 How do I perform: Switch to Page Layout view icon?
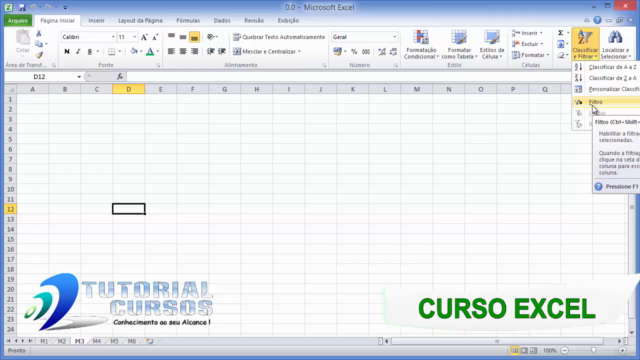point(524,351)
